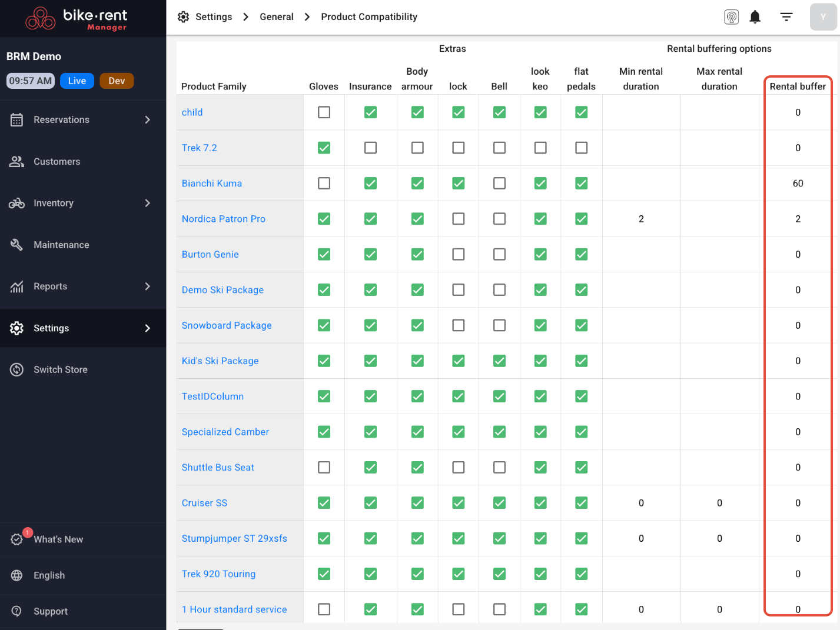This screenshot has width=840, height=630.
Task: Enable Bell for Bianchi Kuma
Action: point(499,184)
